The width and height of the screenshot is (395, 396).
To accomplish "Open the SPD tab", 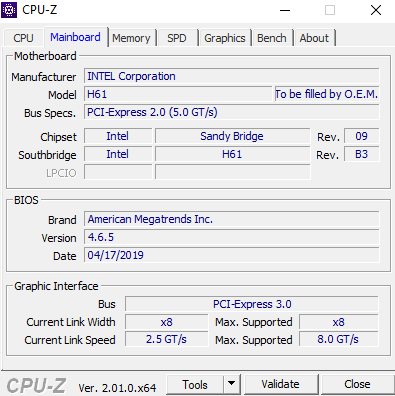I will (177, 38).
